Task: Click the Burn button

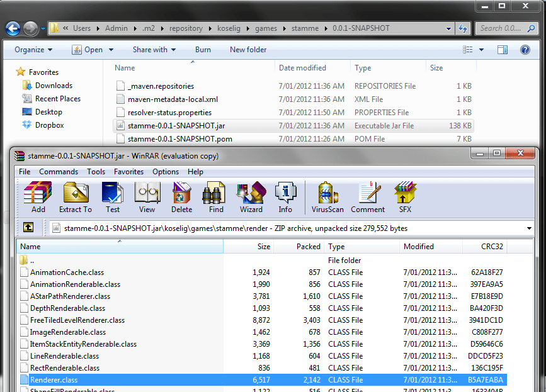Action: click(203, 50)
